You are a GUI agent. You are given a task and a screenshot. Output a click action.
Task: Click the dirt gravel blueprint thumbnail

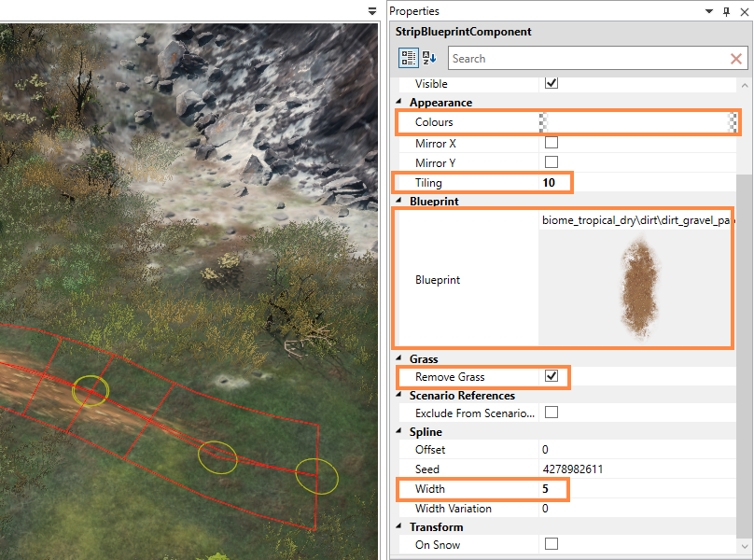pyautogui.click(x=639, y=289)
